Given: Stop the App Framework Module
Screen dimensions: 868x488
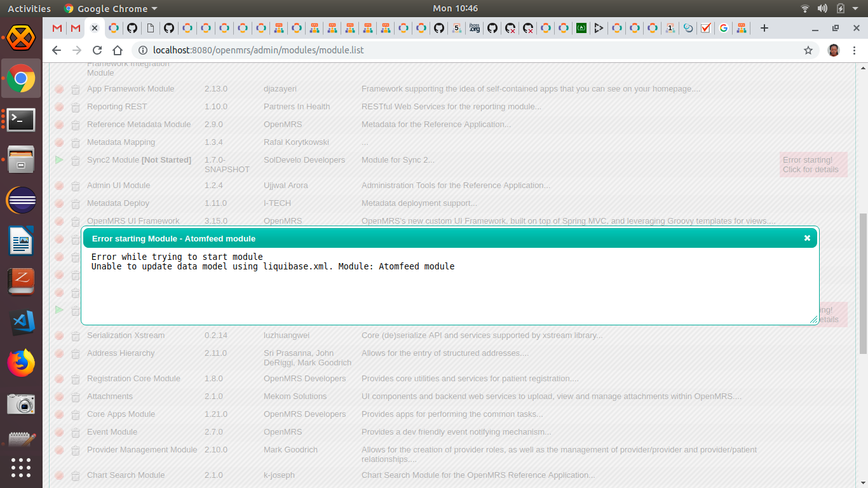Looking at the screenshot, I should pos(59,90).
